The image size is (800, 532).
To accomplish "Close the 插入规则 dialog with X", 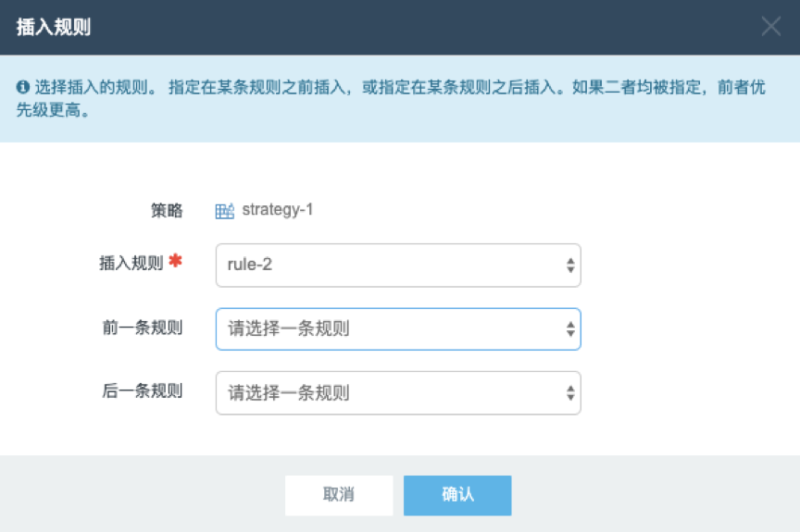I will pos(770,26).
